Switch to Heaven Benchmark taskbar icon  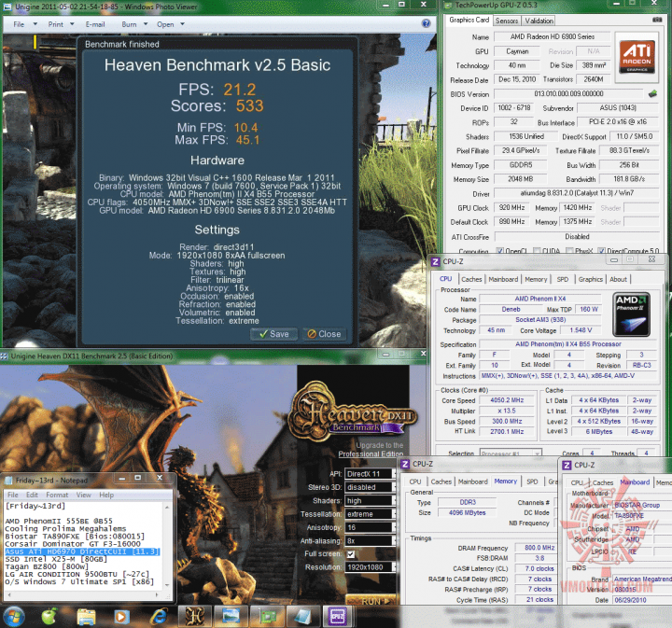coord(194,617)
